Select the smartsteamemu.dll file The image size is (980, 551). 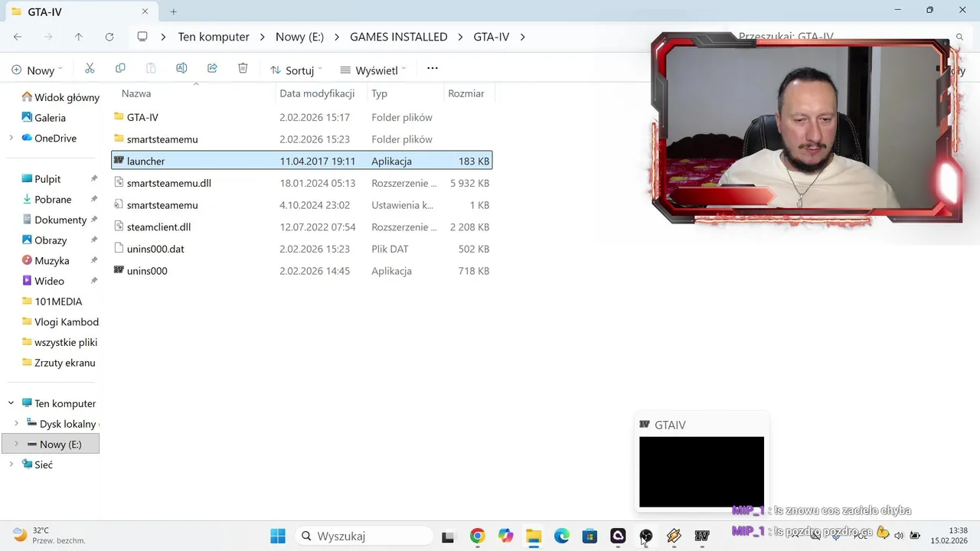pyautogui.click(x=302, y=183)
